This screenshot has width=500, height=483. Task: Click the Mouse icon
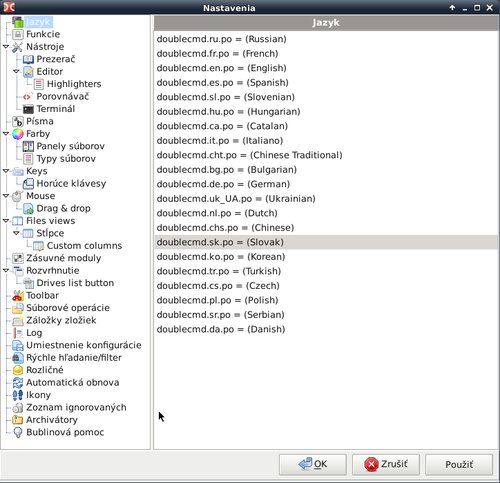click(x=18, y=196)
